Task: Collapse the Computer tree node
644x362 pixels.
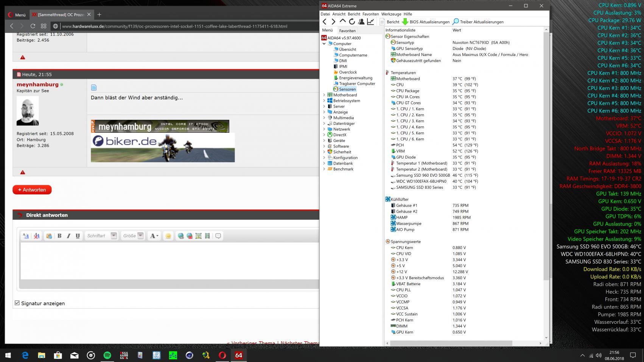Action: (x=324, y=44)
